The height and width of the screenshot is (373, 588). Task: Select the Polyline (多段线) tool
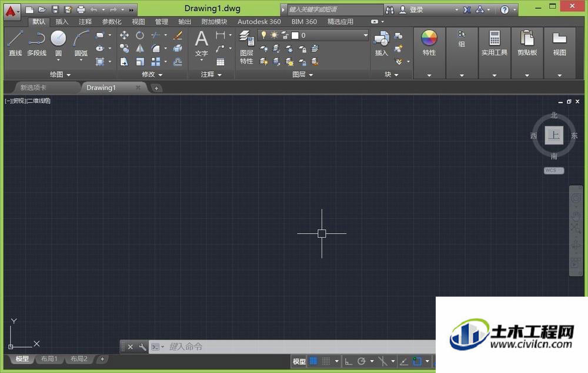tap(36, 43)
